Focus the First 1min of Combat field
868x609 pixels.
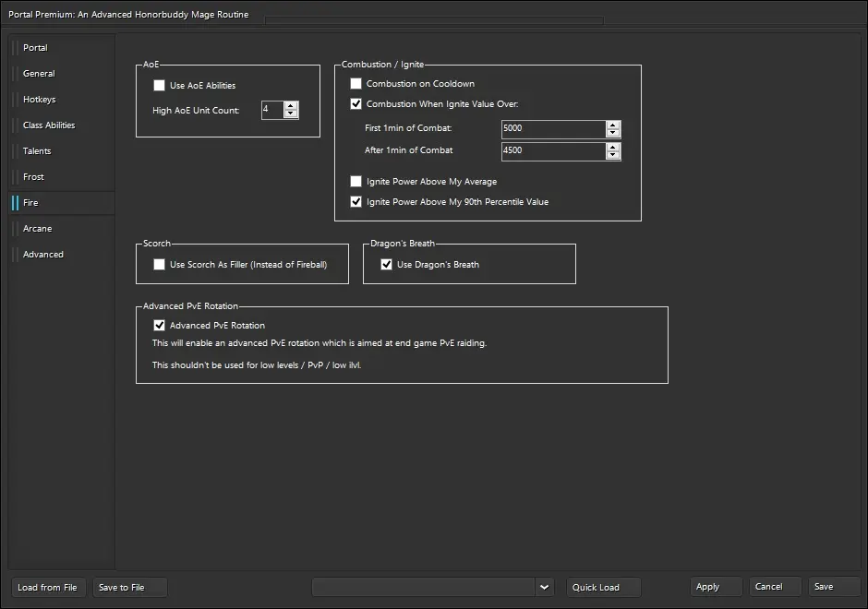pyautogui.click(x=553, y=129)
